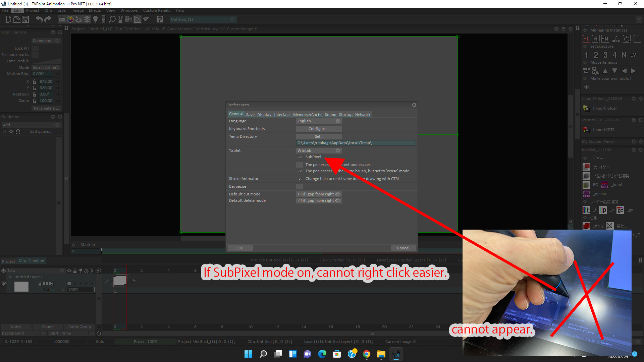
Task: Open the Command dropdown in Camera tool
Action: coord(46,41)
